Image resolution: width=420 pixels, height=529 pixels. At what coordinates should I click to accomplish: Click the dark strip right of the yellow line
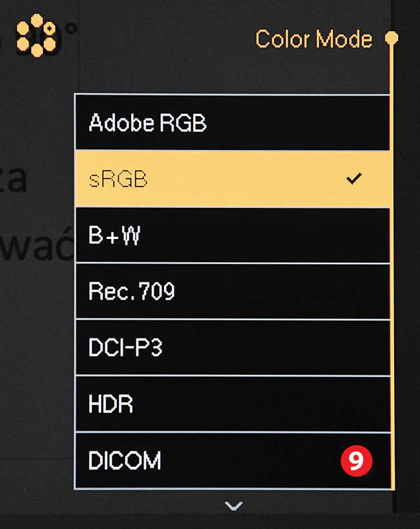tap(407, 258)
